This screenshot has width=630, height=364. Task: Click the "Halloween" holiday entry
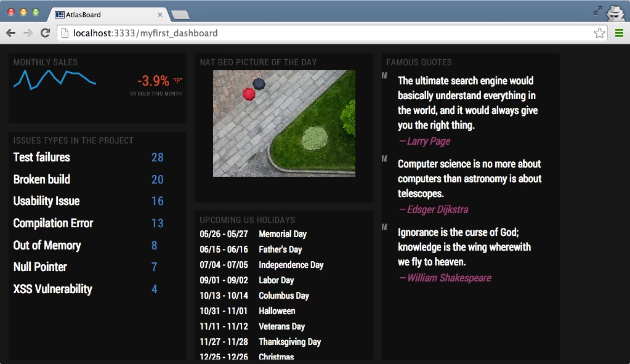(x=277, y=311)
